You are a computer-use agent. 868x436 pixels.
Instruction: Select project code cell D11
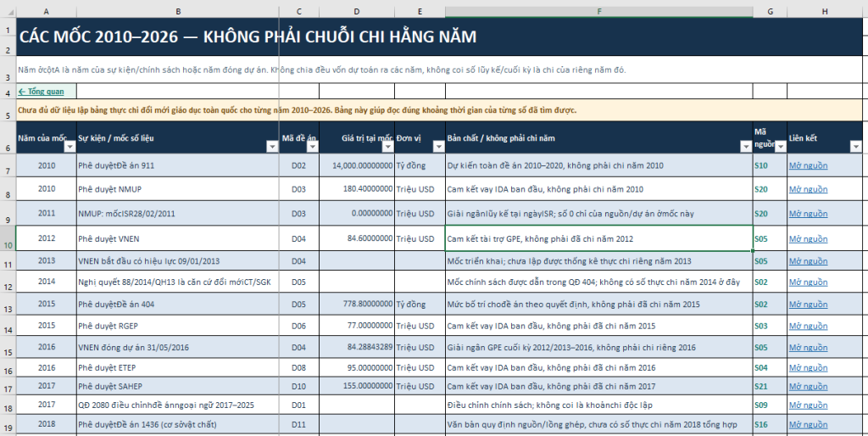pos(299,425)
